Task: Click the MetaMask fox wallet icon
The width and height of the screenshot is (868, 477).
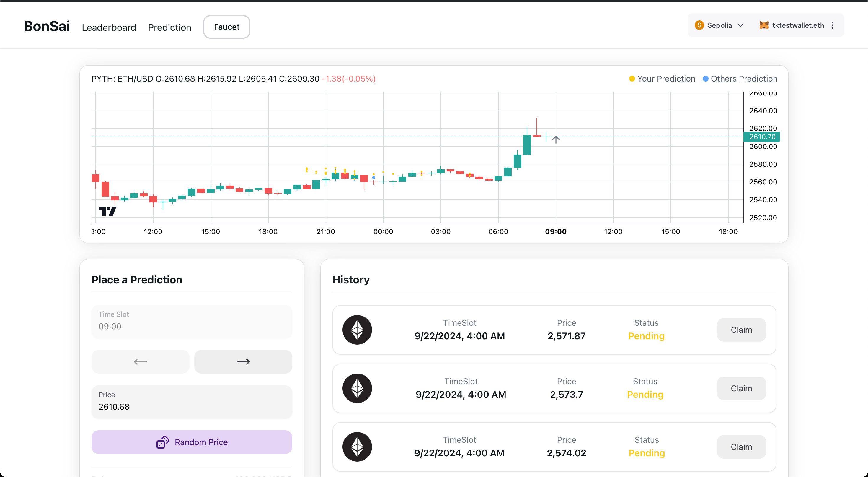Action: pos(763,25)
